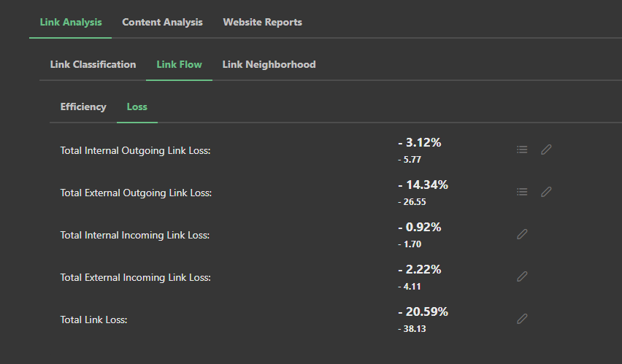This screenshot has height=364, width=622.
Task: Click the -20.59% total link loss value
Action: point(423,311)
